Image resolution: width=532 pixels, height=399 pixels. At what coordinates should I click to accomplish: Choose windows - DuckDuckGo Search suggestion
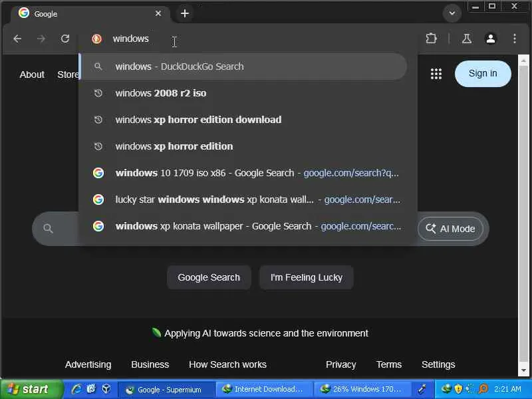pyautogui.click(x=243, y=66)
